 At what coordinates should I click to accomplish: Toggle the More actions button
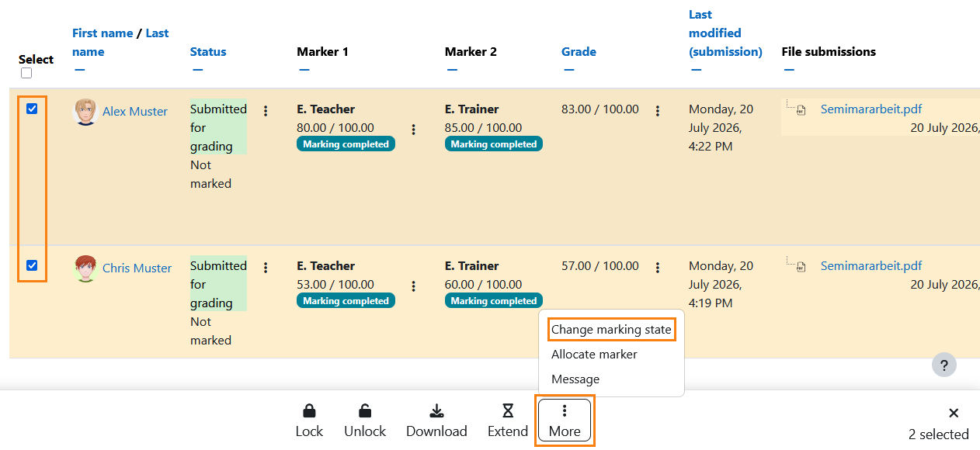(565, 421)
